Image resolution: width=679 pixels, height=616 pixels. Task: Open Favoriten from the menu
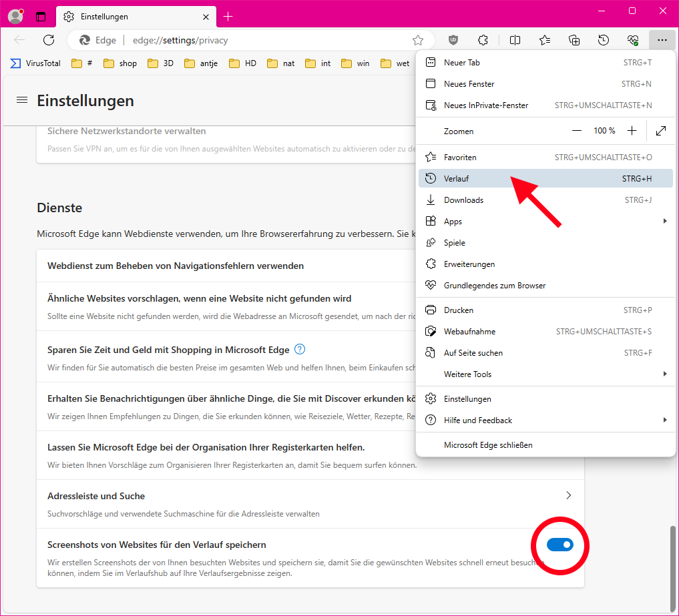[545, 157]
